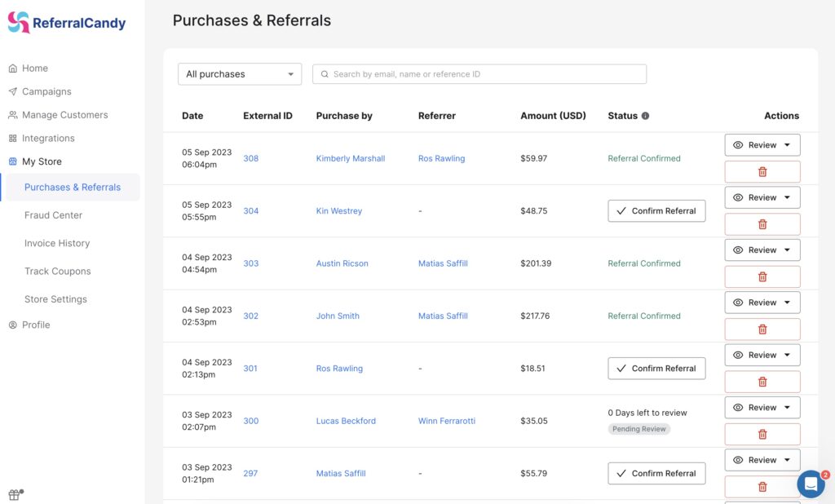Open customer profile for Austin Ricson
The width and height of the screenshot is (835, 504).
pos(341,263)
